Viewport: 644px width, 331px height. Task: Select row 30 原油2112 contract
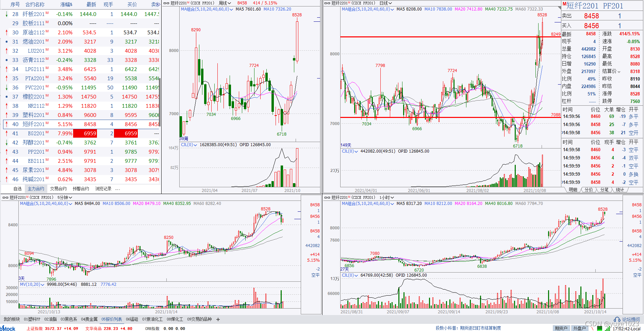click(82, 33)
